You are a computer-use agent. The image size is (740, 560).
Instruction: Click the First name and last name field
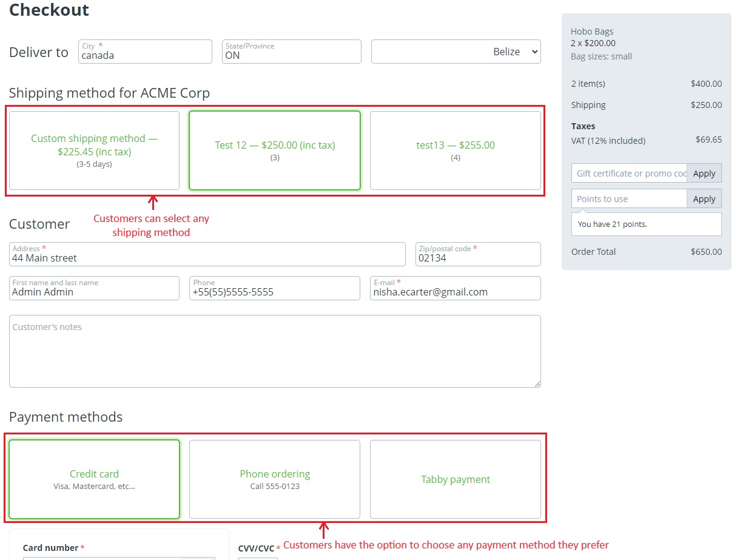[94, 288]
